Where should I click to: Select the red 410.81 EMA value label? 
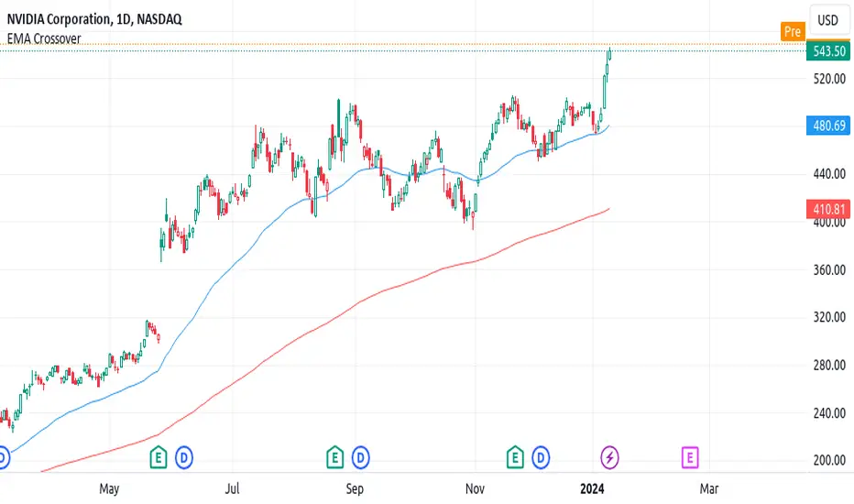(828, 209)
